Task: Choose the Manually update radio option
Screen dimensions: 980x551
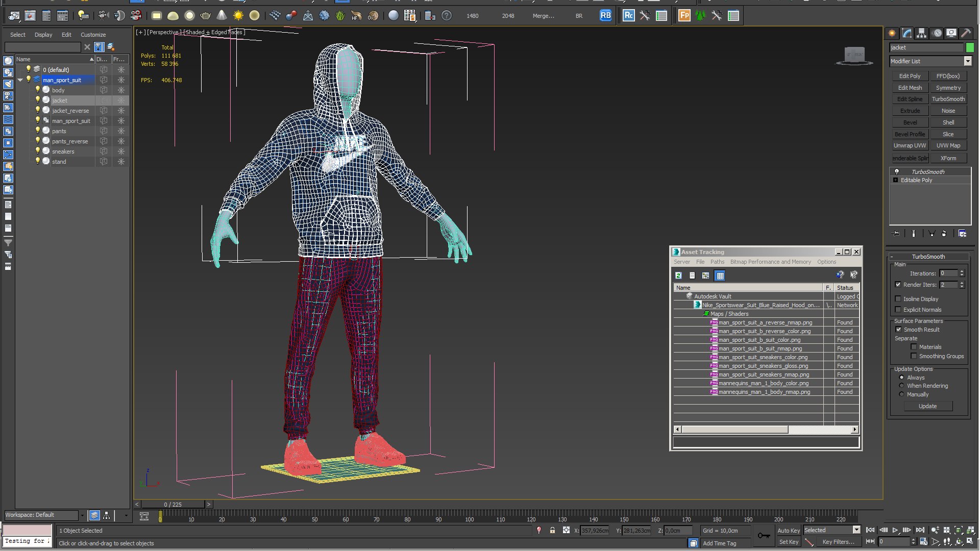Action: 902,394
